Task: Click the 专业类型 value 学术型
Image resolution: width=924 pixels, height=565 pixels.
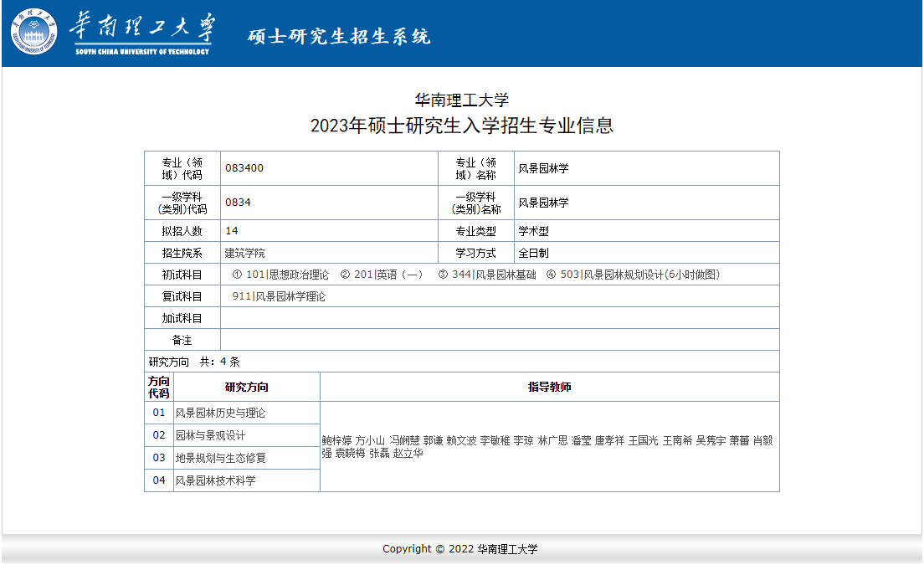Action: click(533, 231)
